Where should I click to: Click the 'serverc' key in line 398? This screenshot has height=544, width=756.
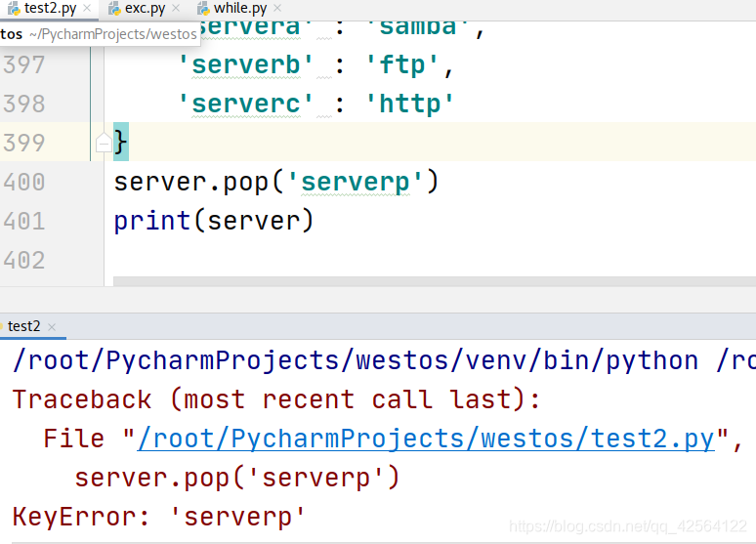(246, 104)
